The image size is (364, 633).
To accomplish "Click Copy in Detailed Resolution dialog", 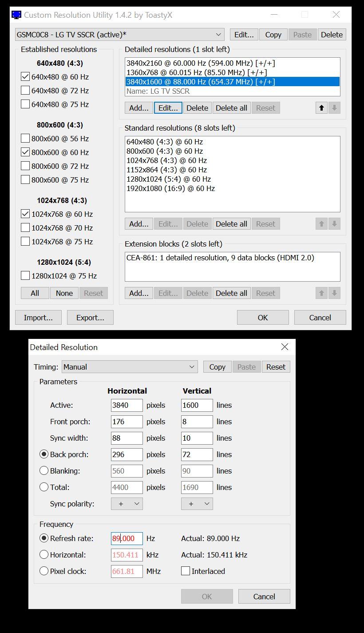I will click(218, 367).
